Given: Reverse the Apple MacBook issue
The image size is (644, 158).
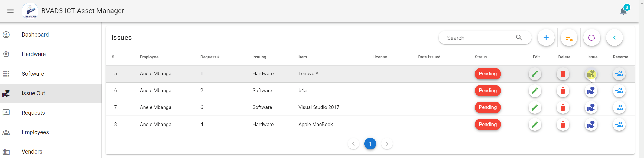Looking at the screenshot, I should click(619, 125).
